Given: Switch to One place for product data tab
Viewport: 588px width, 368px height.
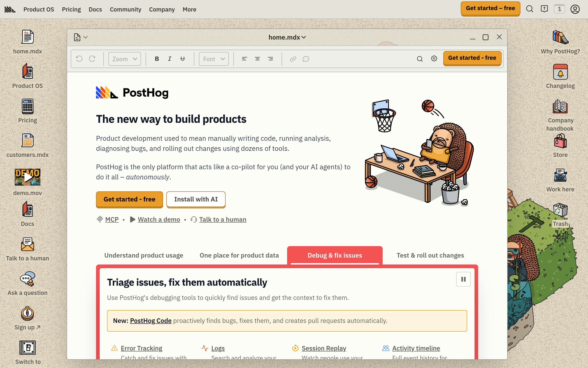Looking at the screenshot, I should [239, 255].
